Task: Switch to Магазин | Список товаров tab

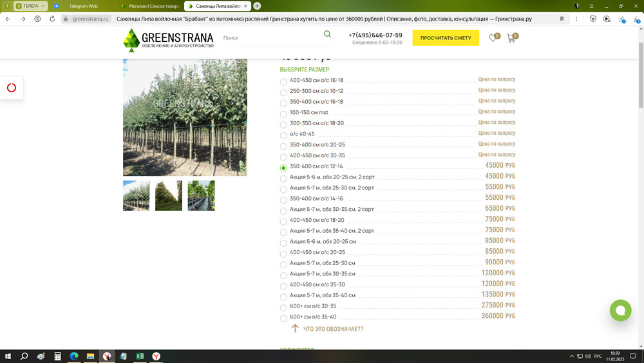Action: click(149, 6)
